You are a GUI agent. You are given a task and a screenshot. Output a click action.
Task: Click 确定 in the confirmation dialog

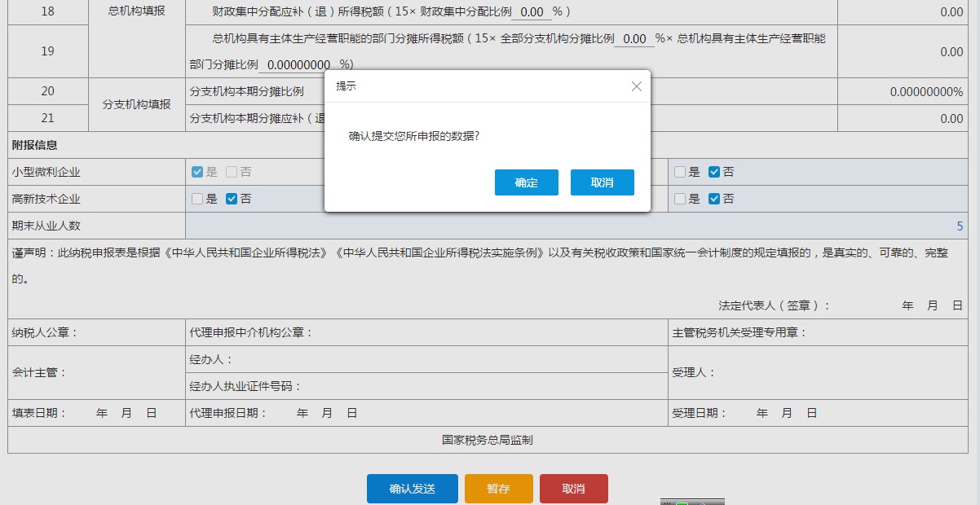tap(526, 182)
